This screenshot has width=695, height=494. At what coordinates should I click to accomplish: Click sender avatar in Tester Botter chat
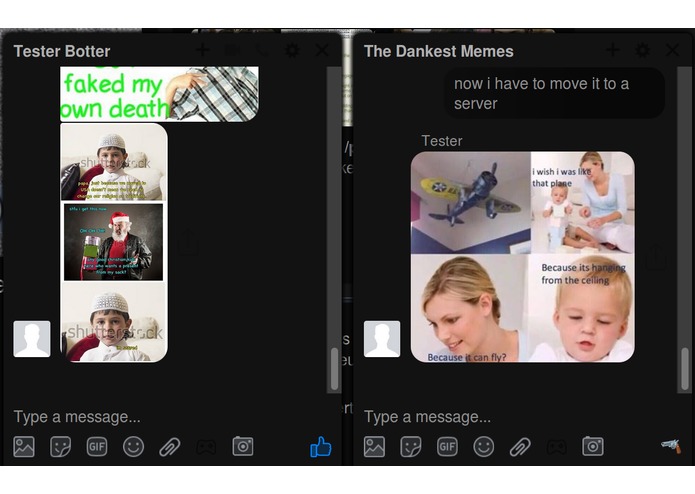point(32,339)
